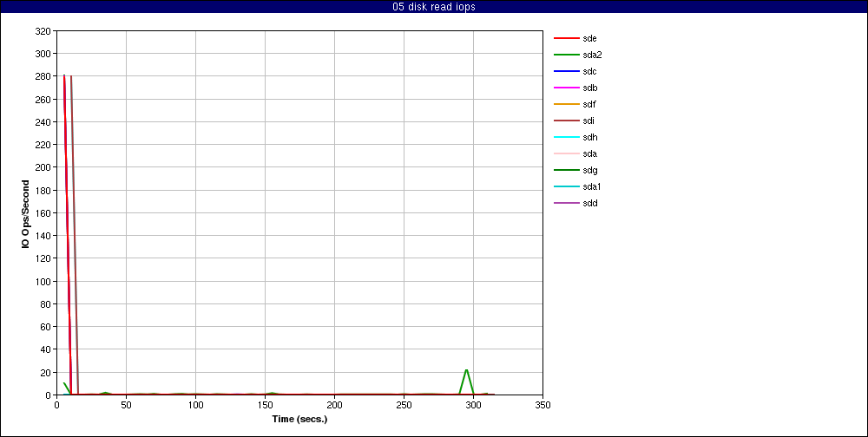Image resolution: width=868 pixels, height=437 pixels.
Task: Click the pink sda legend line swatch
Action: pyautogui.click(x=566, y=153)
